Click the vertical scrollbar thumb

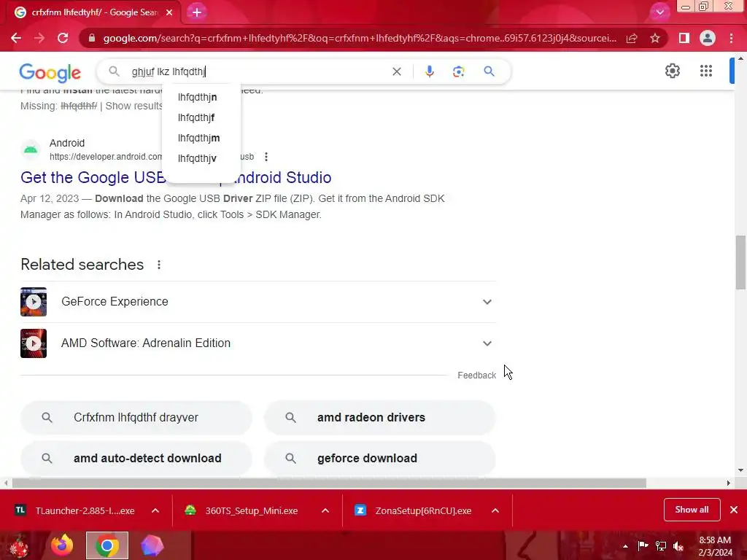pos(740,262)
